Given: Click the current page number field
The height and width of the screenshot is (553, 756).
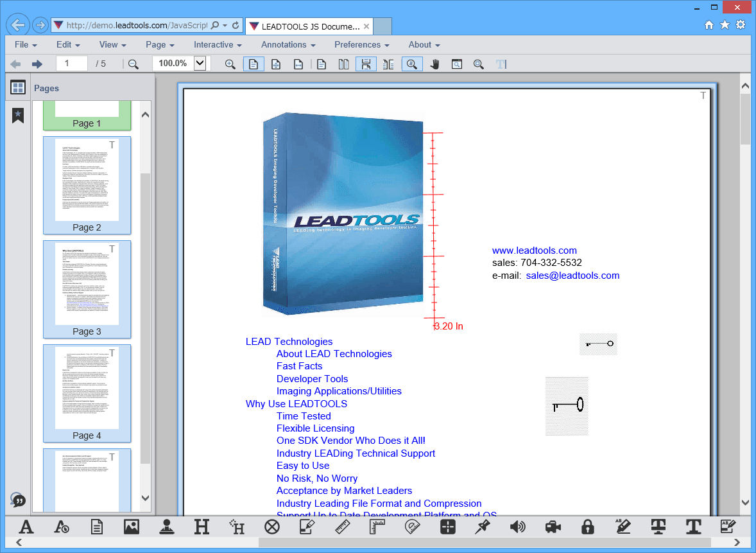Looking at the screenshot, I should (71, 63).
